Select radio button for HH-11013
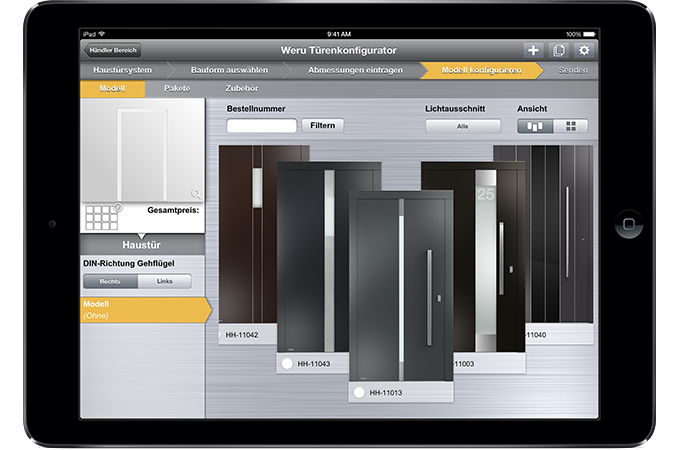 point(359,392)
